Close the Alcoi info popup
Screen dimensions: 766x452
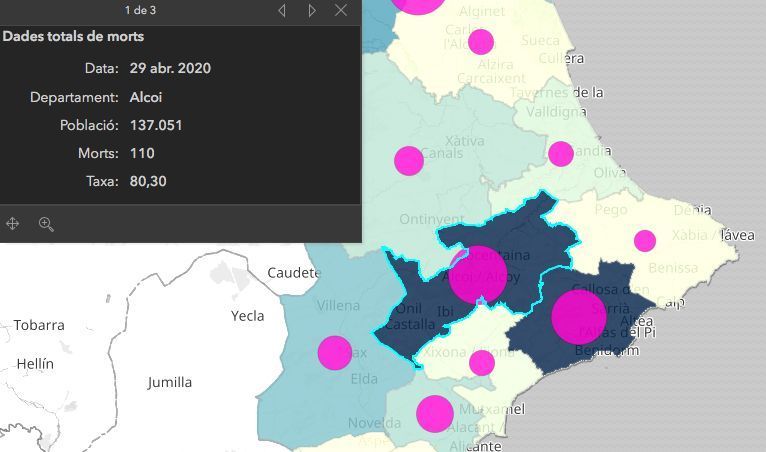coord(341,10)
